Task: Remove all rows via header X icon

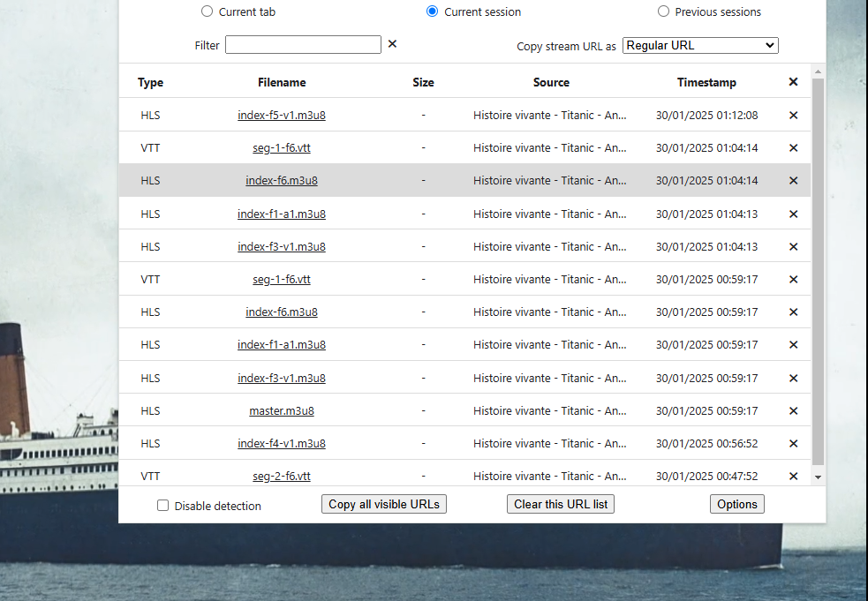Action: pos(793,82)
